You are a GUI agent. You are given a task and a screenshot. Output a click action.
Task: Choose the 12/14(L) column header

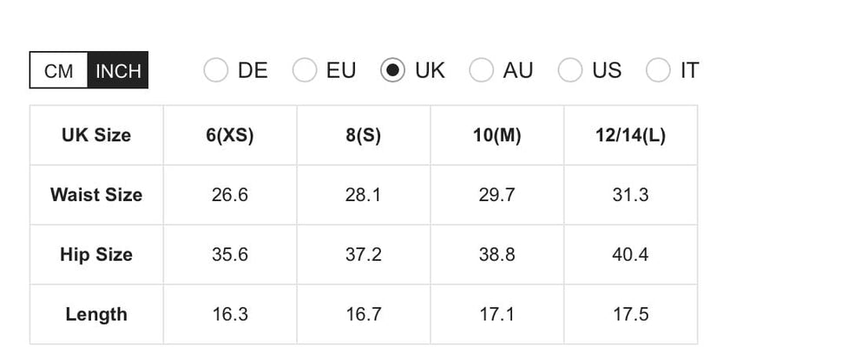[630, 135]
